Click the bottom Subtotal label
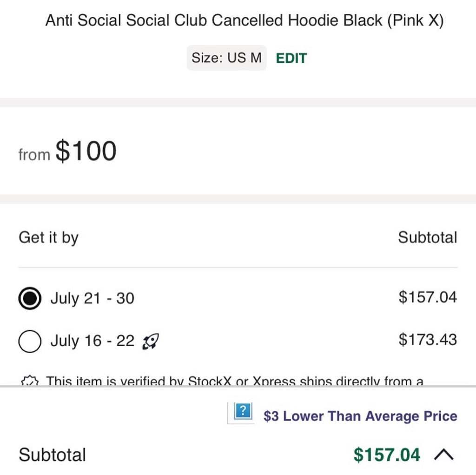This screenshot has height=475, width=476. coord(53,455)
